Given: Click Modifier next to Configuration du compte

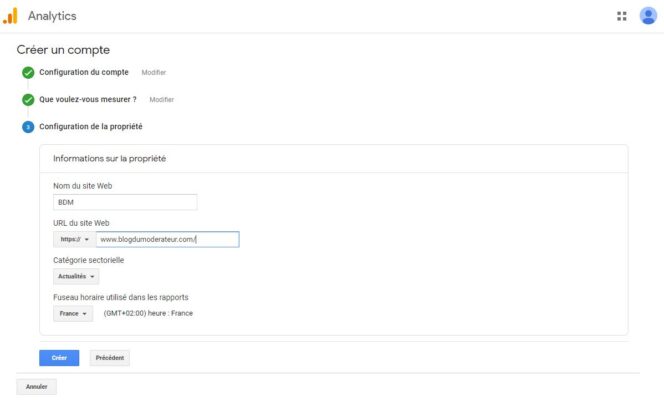Looking at the screenshot, I should pyautogui.click(x=154, y=73).
